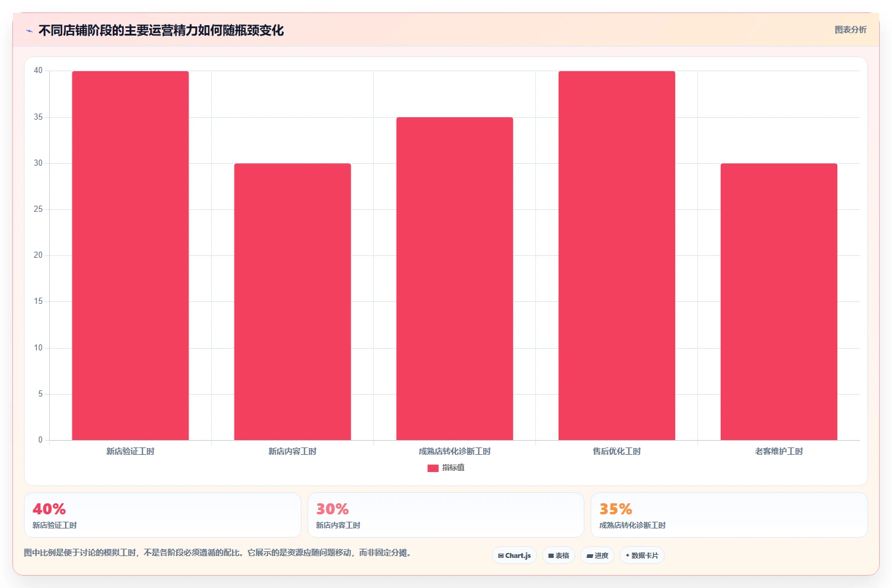This screenshot has width=892, height=588.
Task: Click the 图表分析 label in header
Action: pos(850,29)
